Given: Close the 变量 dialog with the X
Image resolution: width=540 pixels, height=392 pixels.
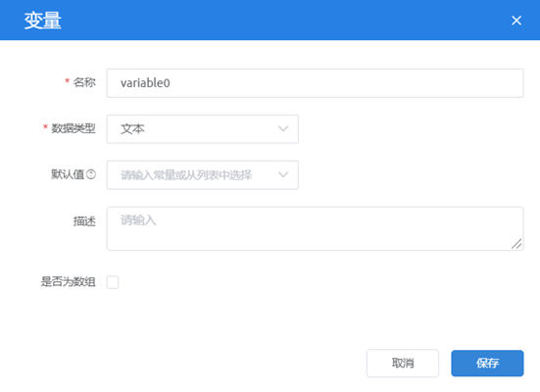Looking at the screenshot, I should 516,21.
